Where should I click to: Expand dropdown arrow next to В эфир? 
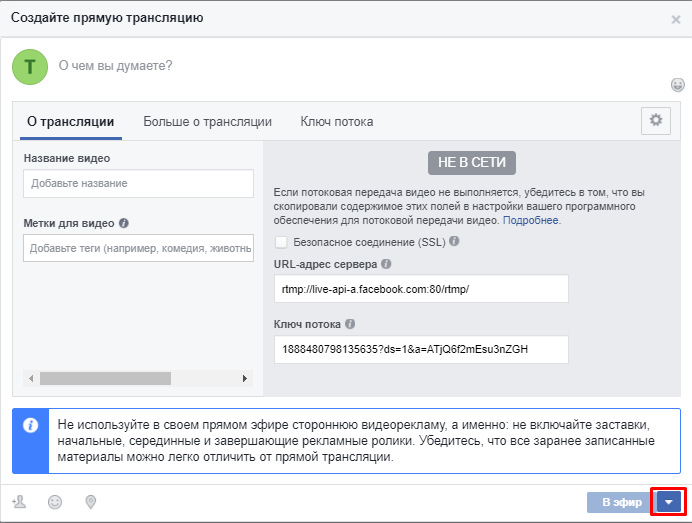point(669,502)
